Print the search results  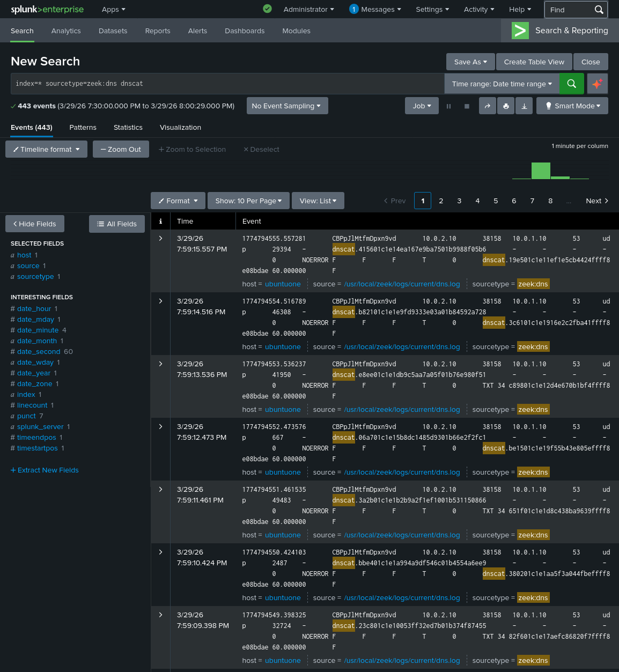(x=506, y=106)
